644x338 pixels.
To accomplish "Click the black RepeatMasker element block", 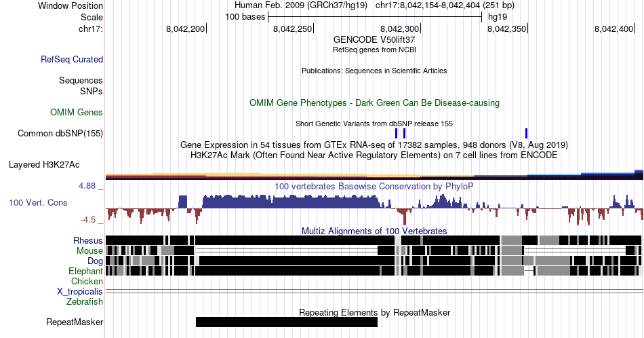I will pyautogui.click(x=287, y=322).
